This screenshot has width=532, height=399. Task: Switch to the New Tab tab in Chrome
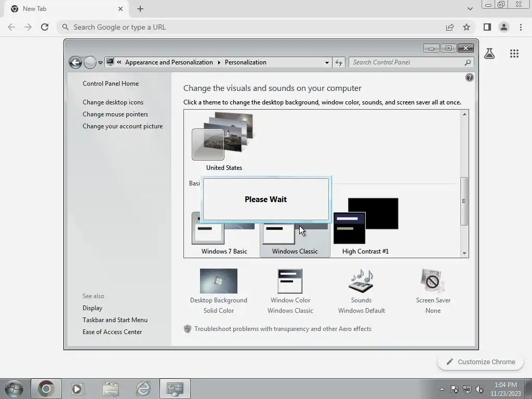[66, 9]
